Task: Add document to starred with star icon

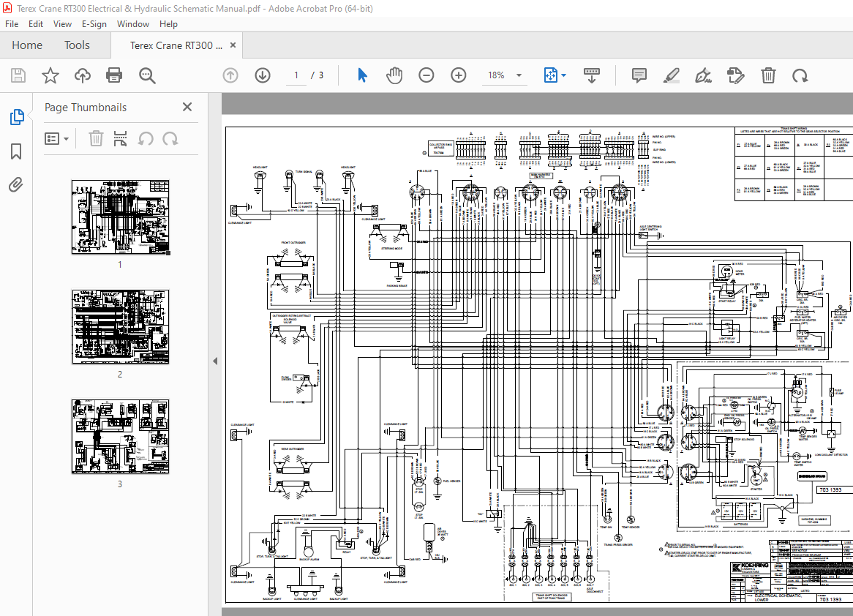Action: 50,75
